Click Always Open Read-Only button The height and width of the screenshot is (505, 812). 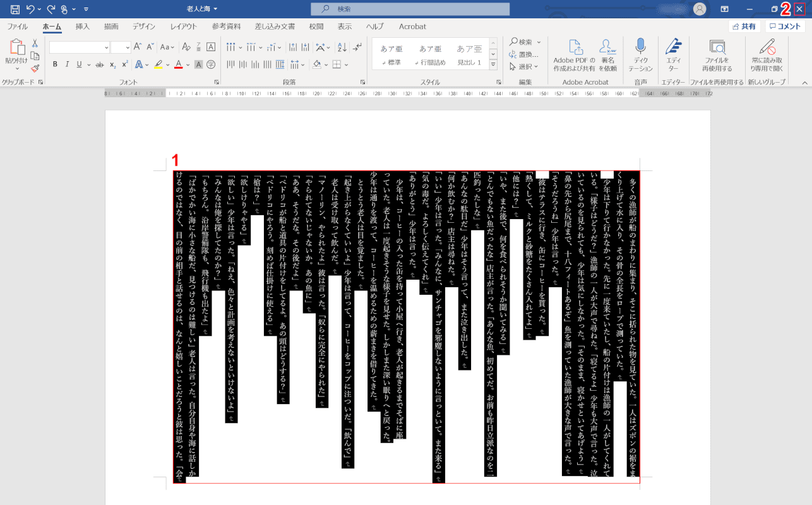pos(767,55)
